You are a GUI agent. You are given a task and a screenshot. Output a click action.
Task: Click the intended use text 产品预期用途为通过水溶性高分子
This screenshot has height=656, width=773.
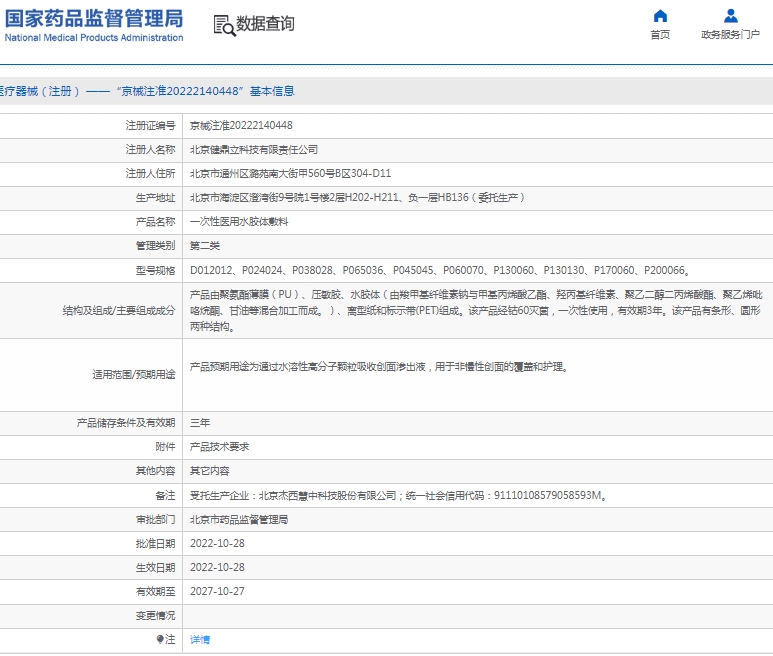379,367
